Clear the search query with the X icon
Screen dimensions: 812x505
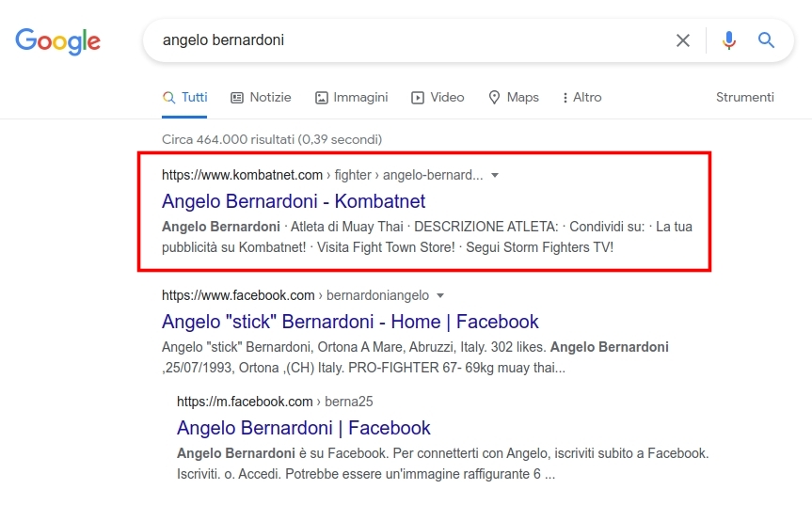682,40
